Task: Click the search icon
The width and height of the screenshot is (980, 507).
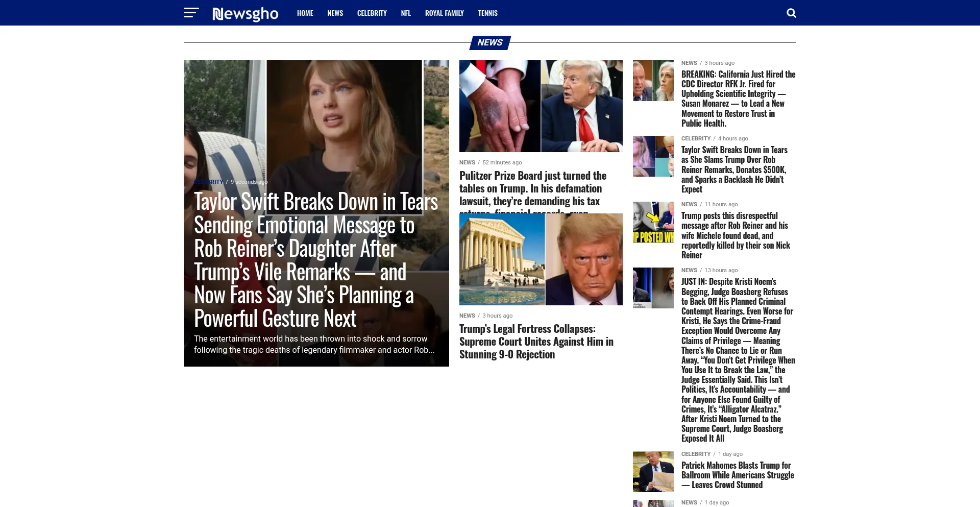Action: click(791, 13)
